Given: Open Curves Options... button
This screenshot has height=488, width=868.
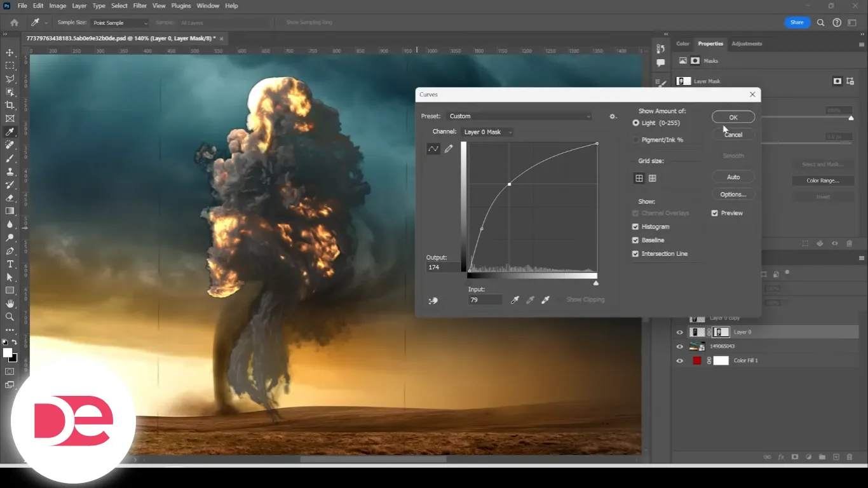Looking at the screenshot, I should (733, 194).
